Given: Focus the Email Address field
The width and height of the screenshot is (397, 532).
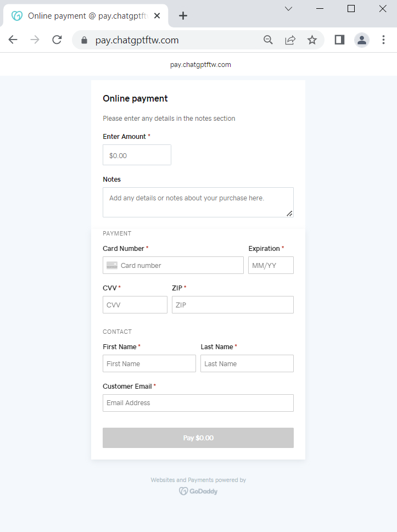Looking at the screenshot, I should 198,403.
